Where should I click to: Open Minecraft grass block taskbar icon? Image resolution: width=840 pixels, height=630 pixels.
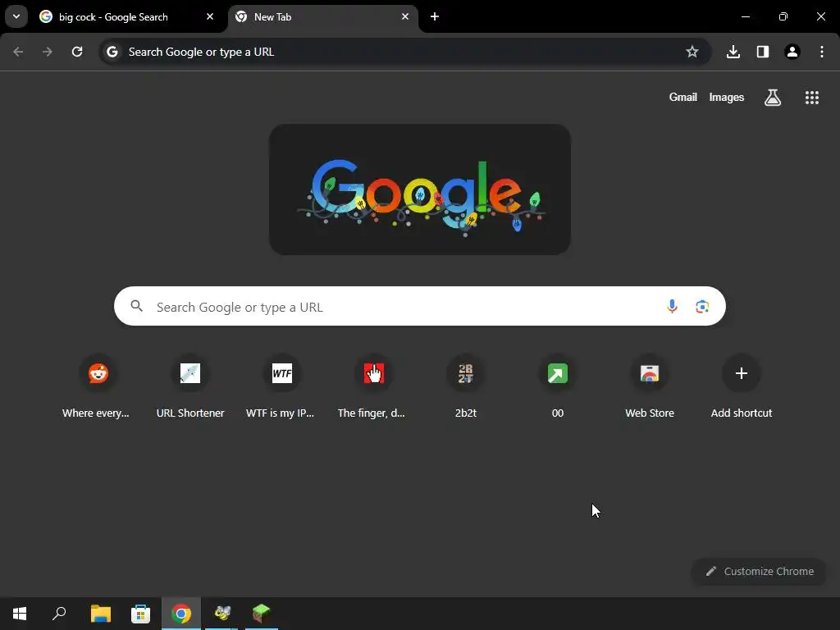coord(262,614)
